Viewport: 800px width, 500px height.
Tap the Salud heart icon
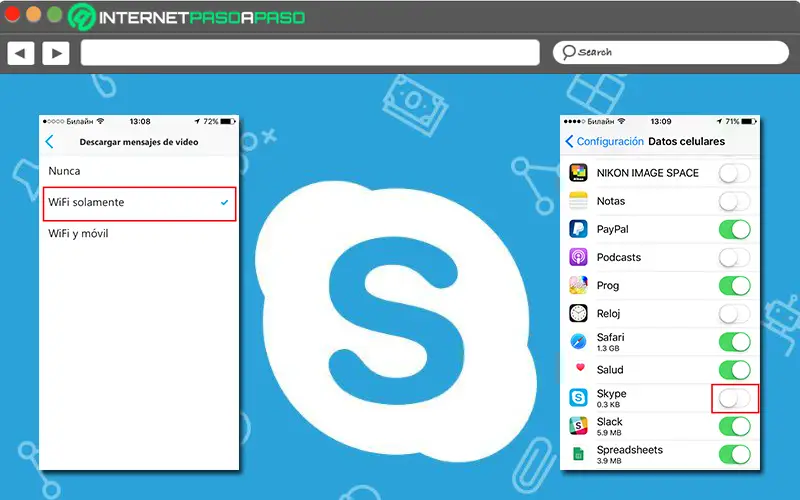[x=580, y=367]
